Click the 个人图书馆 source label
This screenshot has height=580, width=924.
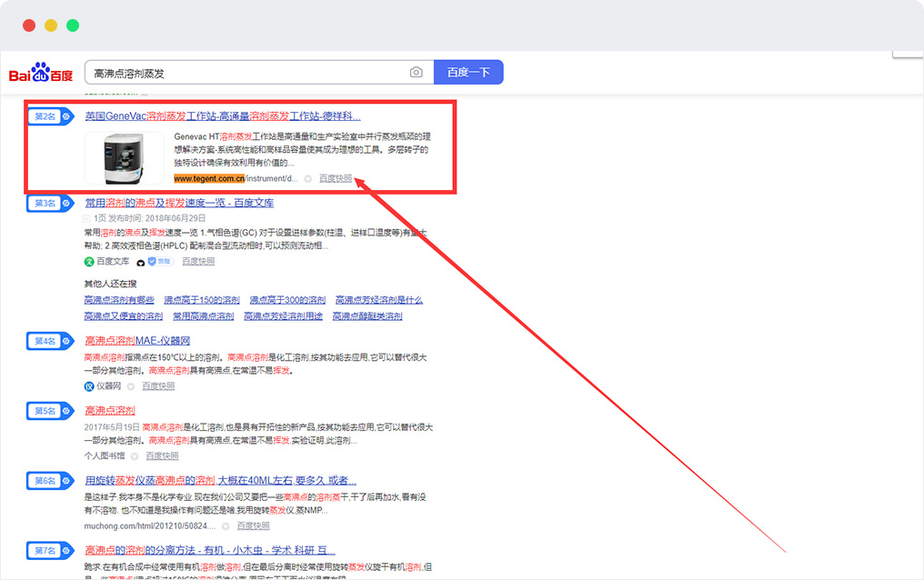pyautogui.click(x=105, y=455)
